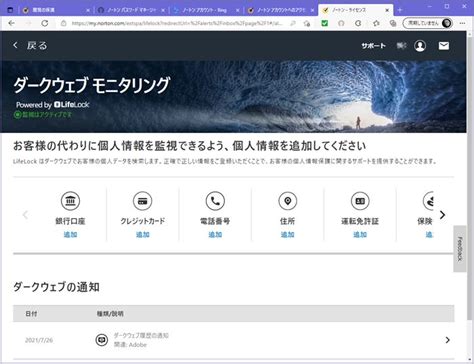Click 追加 under 住所

click(288, 234)
